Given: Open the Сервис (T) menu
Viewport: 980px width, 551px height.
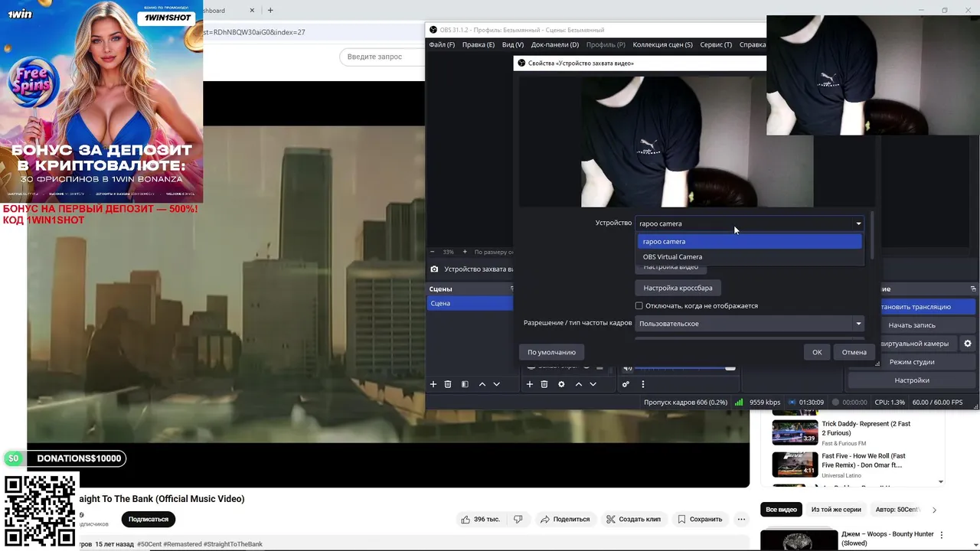Looking at the screenshot, I should [716, 44].
